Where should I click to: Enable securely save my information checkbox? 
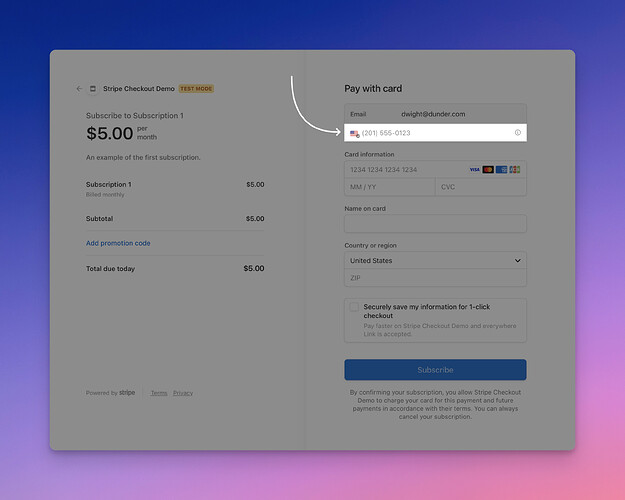[x=354, y=307]
